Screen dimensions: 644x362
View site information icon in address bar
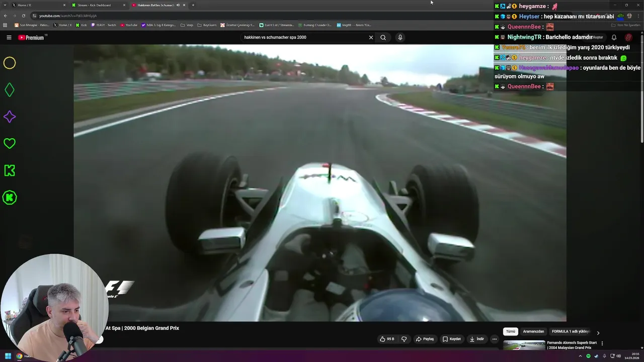[x=34, y=16]
